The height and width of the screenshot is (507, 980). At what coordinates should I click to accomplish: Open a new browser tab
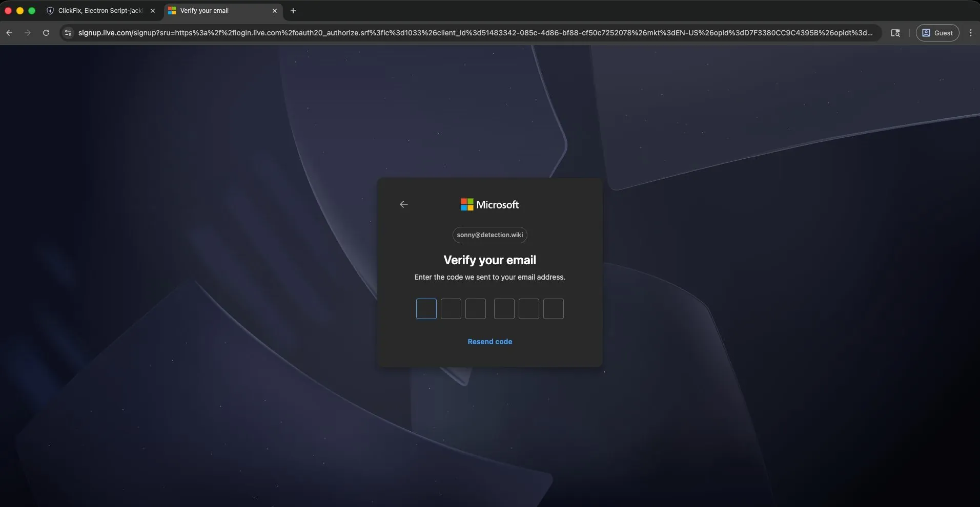point(293,11)
